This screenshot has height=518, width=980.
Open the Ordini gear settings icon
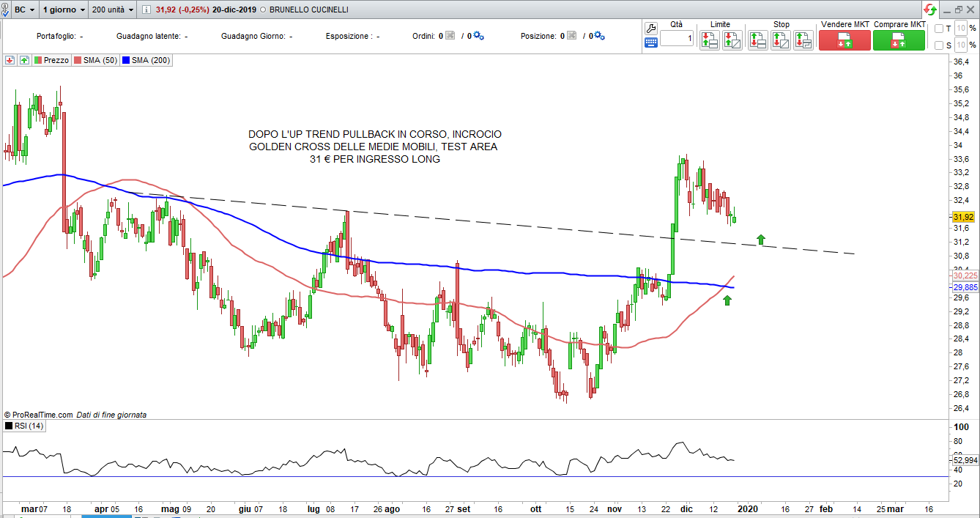tap(478, 36)
